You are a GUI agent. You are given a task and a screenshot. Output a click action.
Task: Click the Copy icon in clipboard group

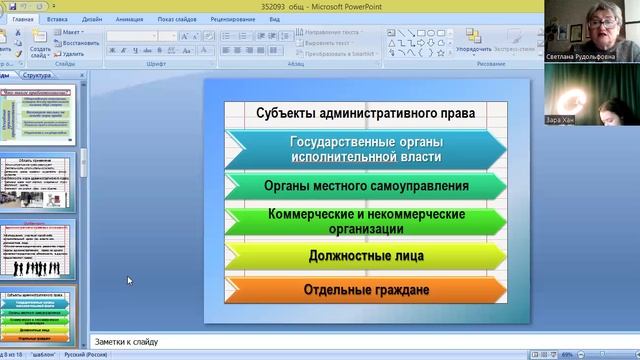pos(18,43)
